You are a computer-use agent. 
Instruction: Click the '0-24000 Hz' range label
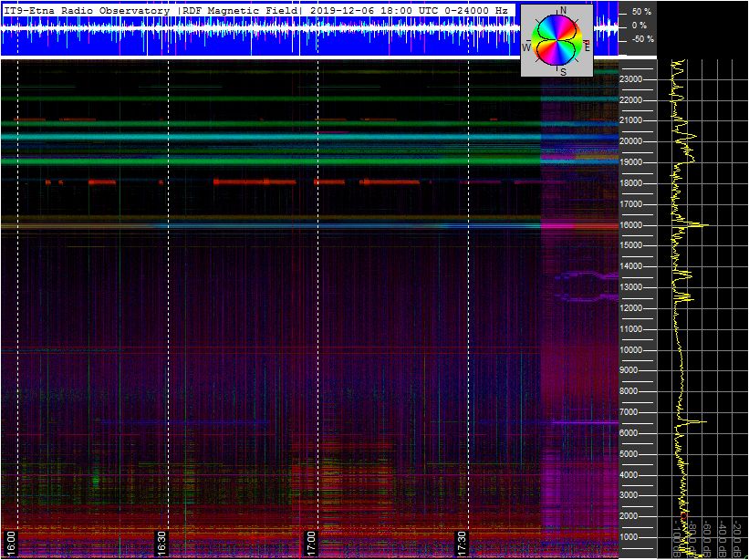tap(474, 11)
